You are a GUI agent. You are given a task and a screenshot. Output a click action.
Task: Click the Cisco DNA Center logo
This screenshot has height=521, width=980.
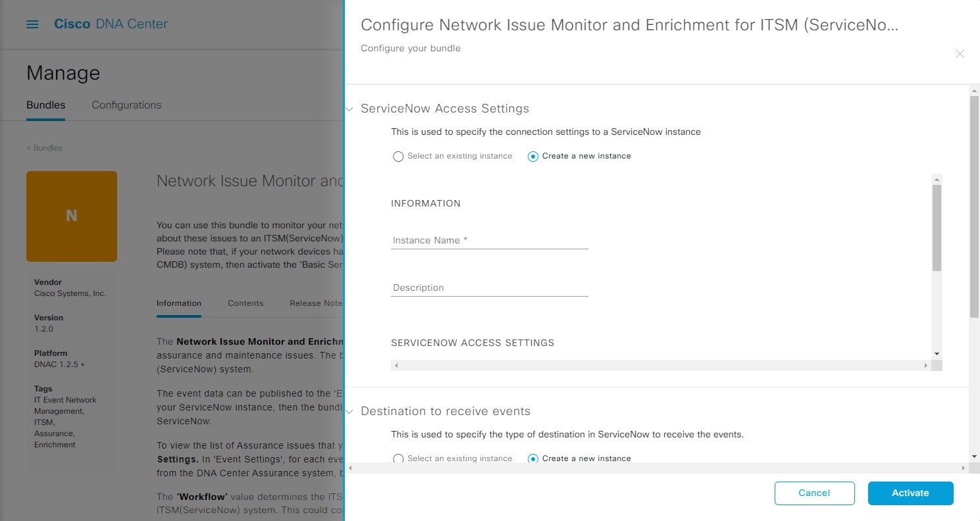coord(111,24)
